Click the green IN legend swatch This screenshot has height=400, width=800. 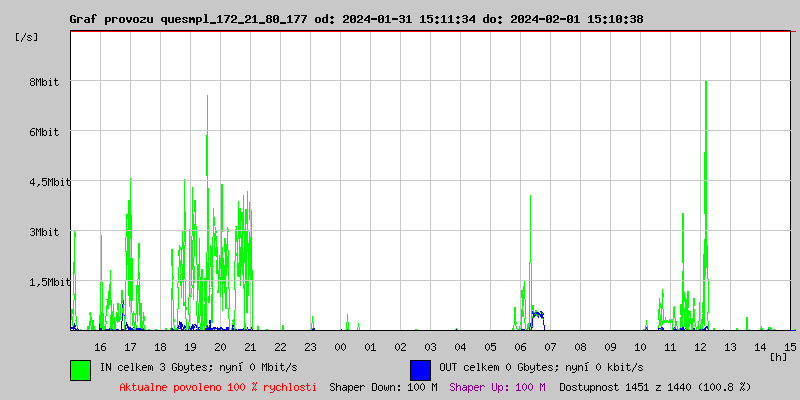click(x=80, y=369)
